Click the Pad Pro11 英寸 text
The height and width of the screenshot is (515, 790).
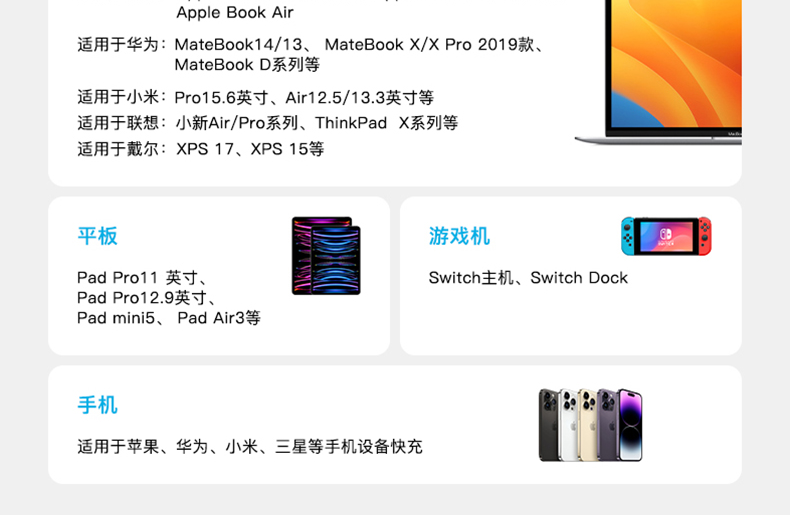(142, 277)
